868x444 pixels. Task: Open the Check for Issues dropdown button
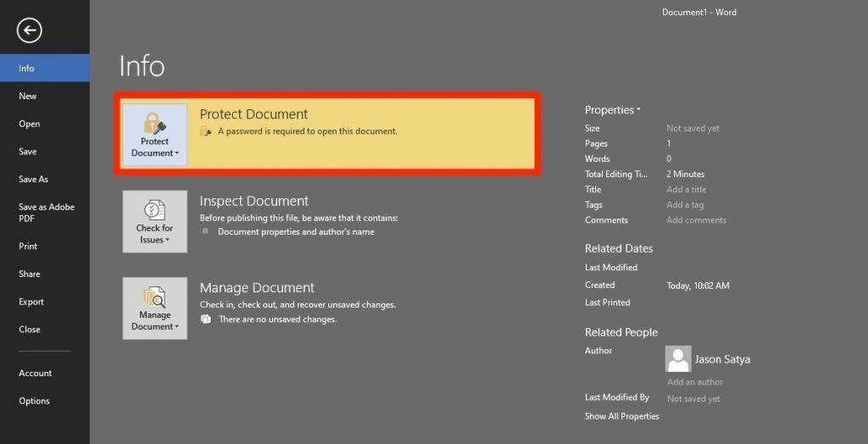point(154,221)
